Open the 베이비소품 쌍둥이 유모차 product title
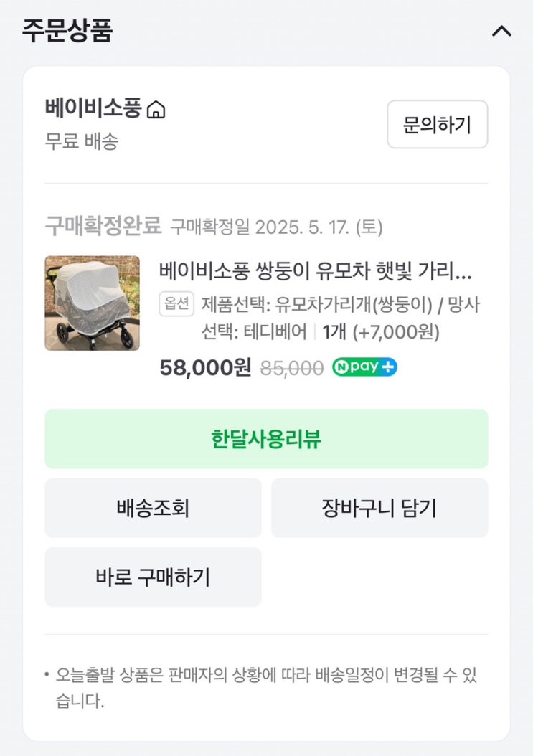 pos(316,272)
